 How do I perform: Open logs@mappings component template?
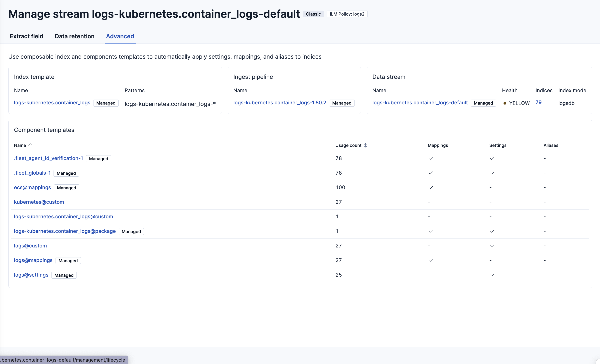(33, 260)
